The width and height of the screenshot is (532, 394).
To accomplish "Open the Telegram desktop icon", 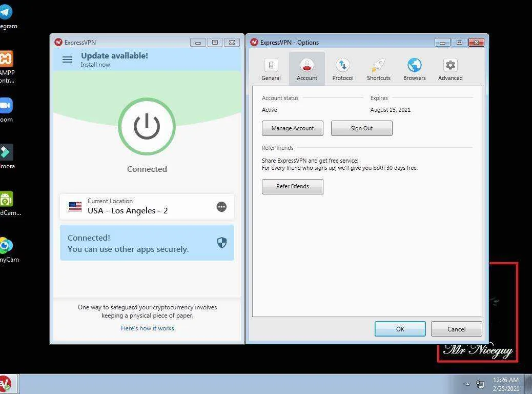I will pyautogui.click(x=7, y=17).
